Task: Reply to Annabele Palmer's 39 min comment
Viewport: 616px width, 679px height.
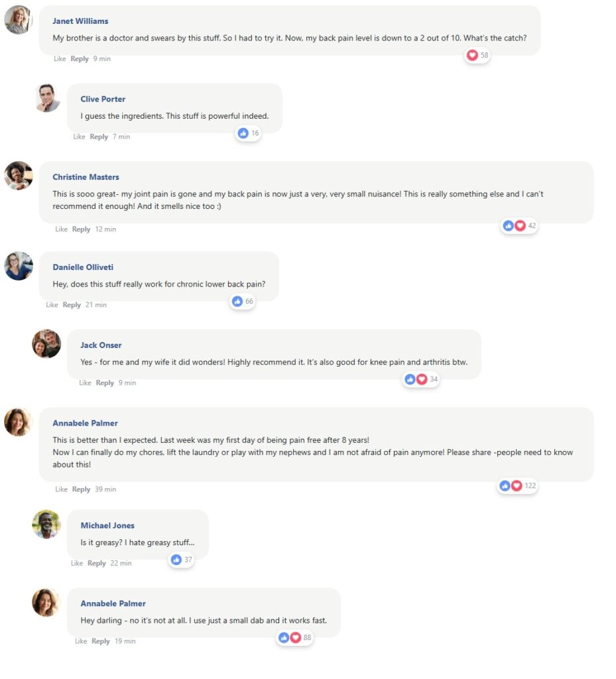Action: pos(81,489)
